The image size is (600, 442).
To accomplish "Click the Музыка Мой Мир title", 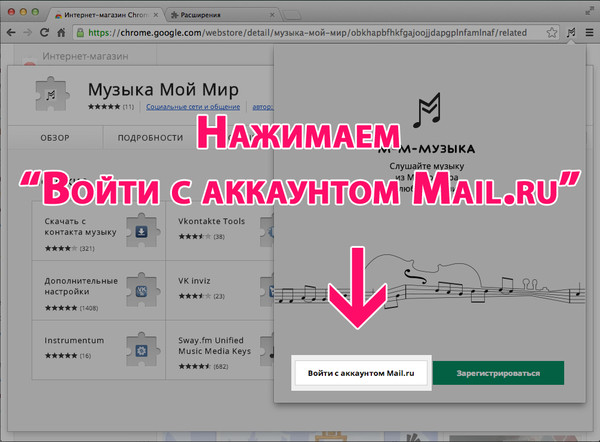I will point(163,90).
